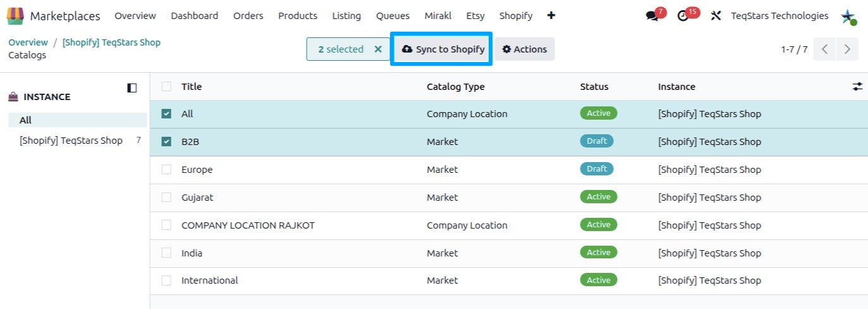Filter by [Shopify] TeqStars Shop instance
The image size is (868, 309).
(x=71, y=141)
